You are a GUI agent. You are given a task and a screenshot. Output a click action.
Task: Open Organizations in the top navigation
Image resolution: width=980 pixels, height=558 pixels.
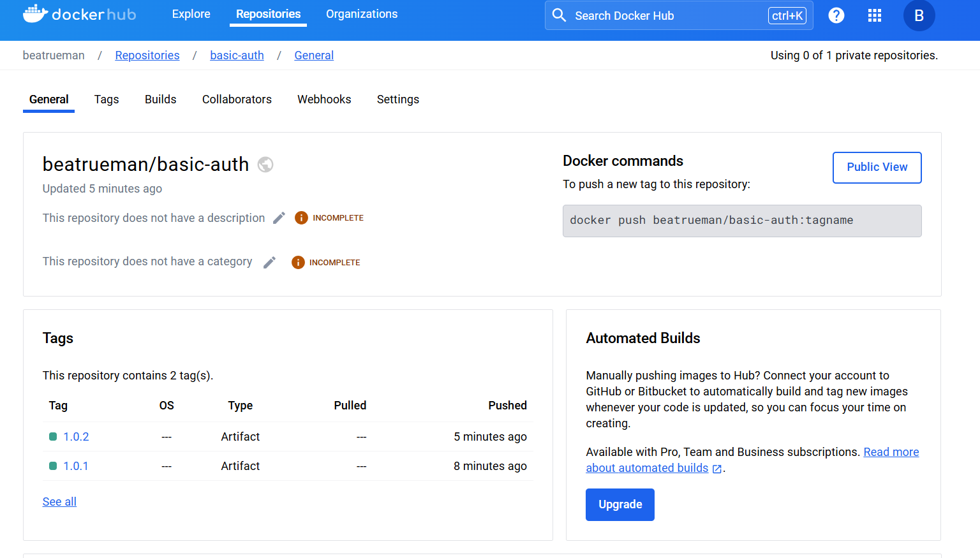tap(361, 14)
